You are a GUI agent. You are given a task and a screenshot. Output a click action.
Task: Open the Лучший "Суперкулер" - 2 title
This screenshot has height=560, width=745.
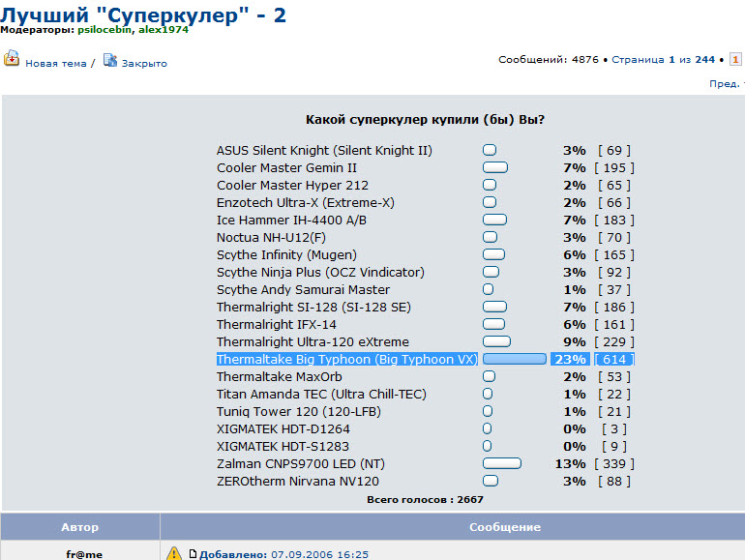tap(143, 15)
